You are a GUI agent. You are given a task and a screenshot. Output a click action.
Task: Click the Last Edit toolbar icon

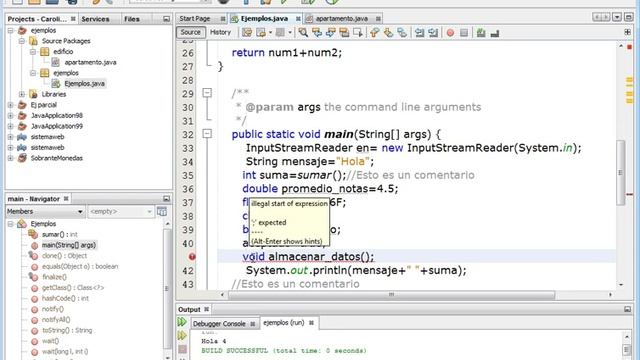(247, 33)
